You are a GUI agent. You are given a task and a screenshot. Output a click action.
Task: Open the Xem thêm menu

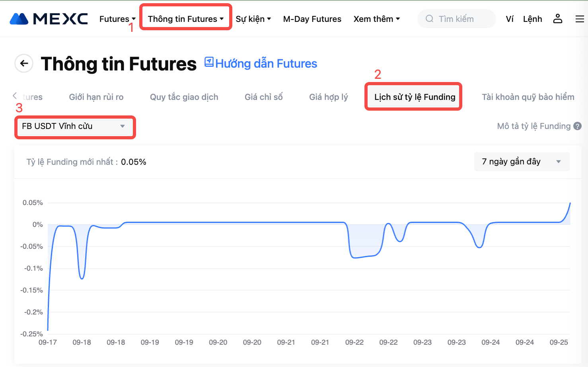376,19
